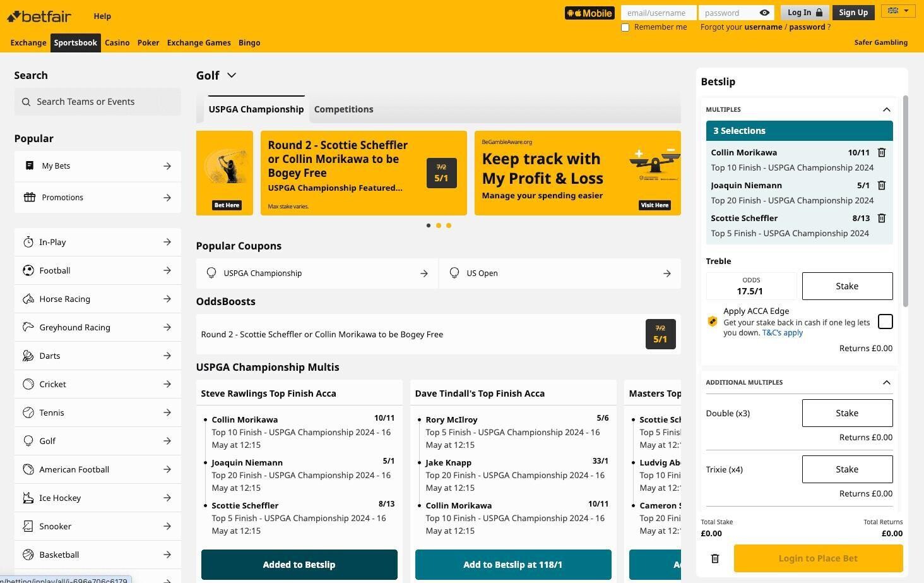Screen dimensions: 924x583
Task: Select the first carousel dot
Action: point(429,225)
